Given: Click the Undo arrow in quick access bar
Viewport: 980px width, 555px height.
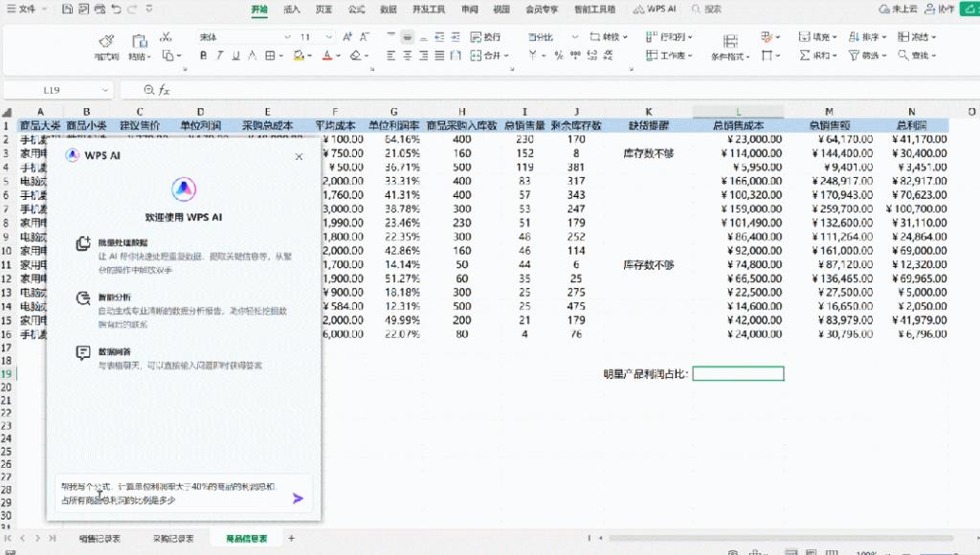Looking at the screenshot, I should click(x=117, y=9).
